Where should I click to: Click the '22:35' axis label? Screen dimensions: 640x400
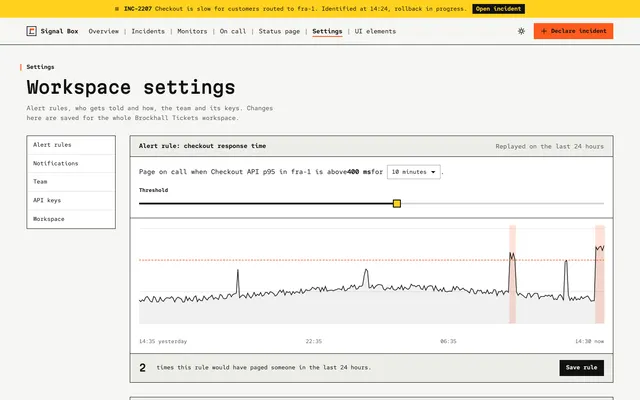313,341
